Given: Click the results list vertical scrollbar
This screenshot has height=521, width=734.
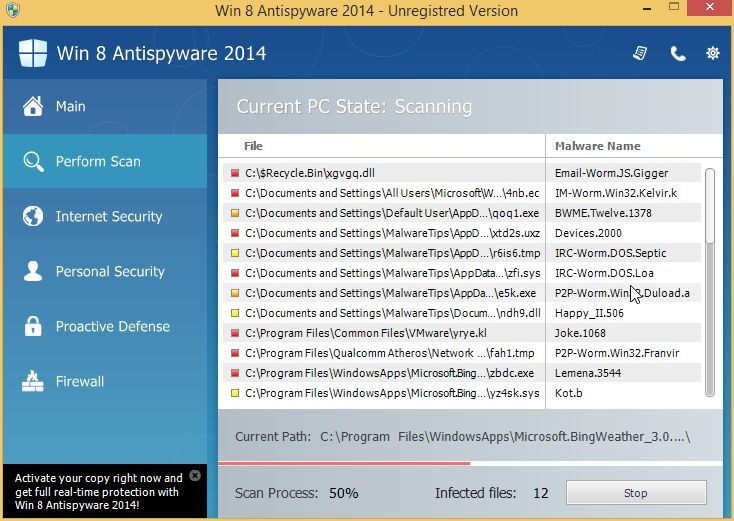Looking at the screenshot, I should (x=710, y=283).
